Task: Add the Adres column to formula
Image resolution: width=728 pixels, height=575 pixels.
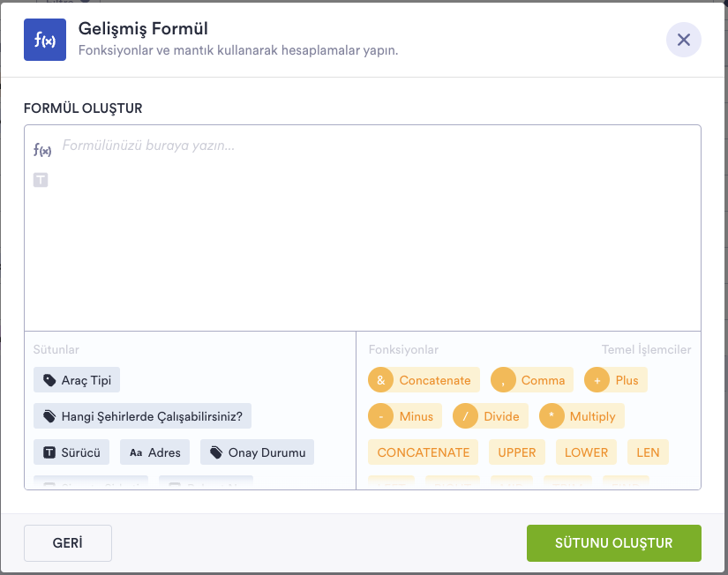Action: (154, 452)
